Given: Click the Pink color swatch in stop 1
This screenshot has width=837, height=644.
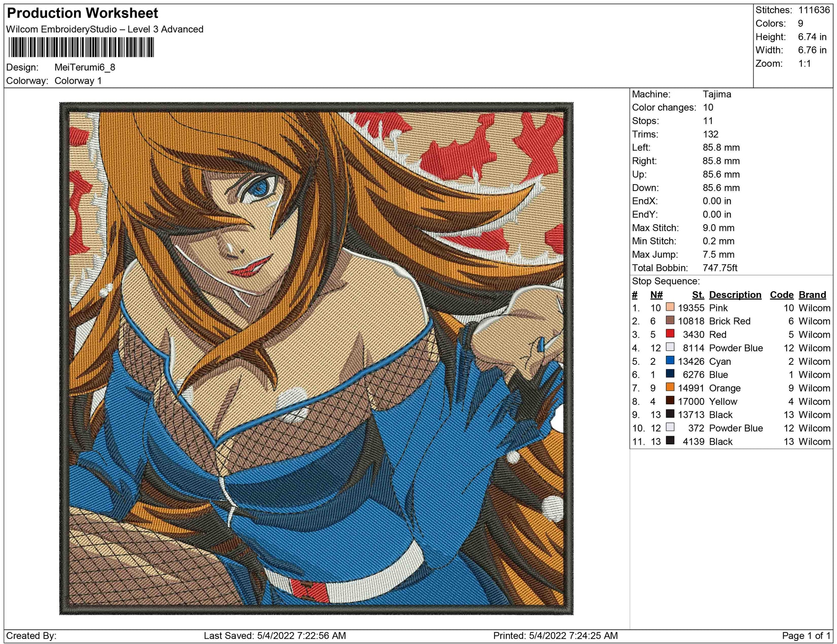Looking at the screenshot, I should click(670, 307).
